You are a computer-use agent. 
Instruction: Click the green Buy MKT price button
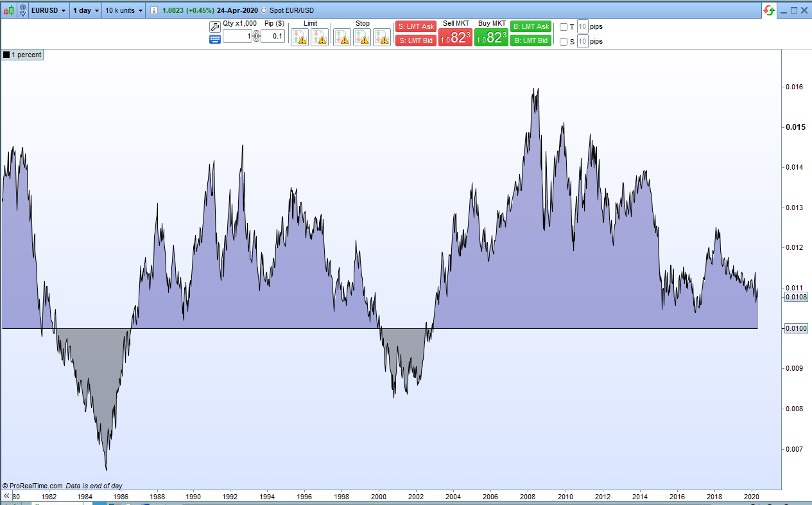[x=491, y=37]
